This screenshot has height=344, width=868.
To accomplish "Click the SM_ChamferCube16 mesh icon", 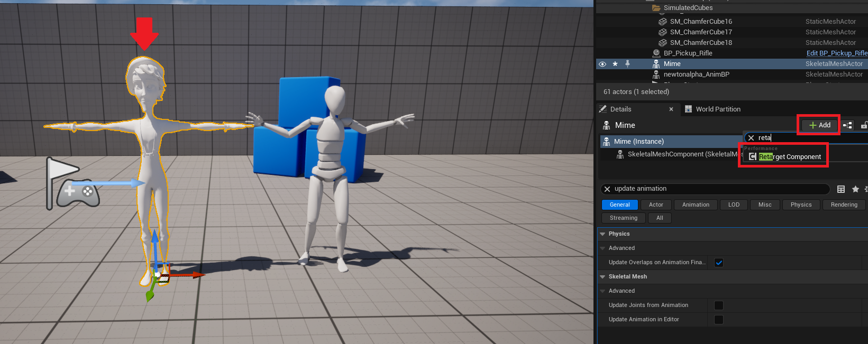I will click(x=663, y=22).
